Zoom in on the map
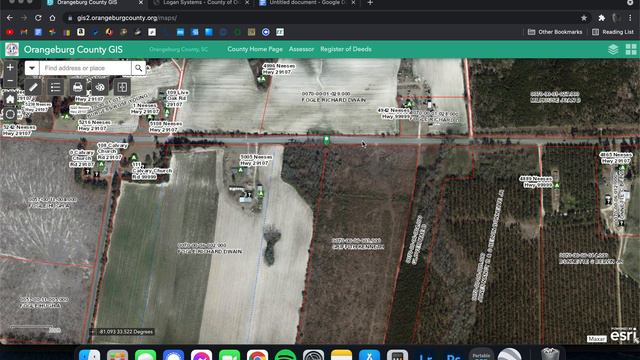This screenshot has height=360, width=640. click(10, 67)
